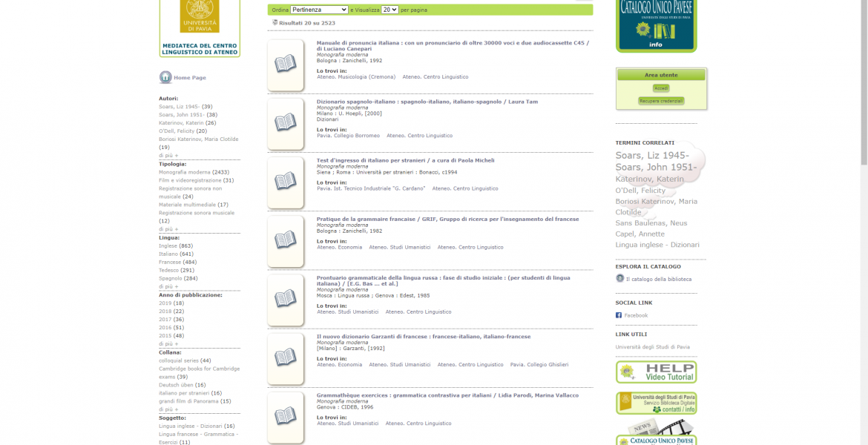Filter by publication year 2019
The width and height of the screenshot is (868, 445).
(x=165, y=303)
